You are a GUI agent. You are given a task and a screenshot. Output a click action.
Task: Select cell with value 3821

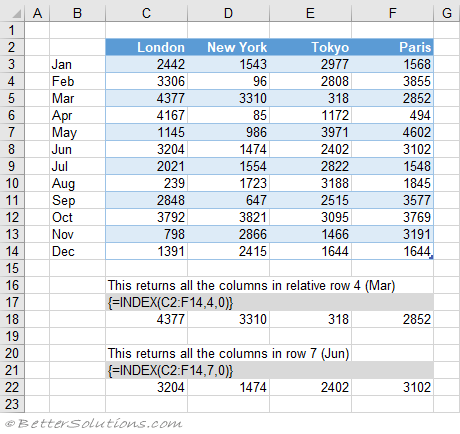[x=228, y=217]
